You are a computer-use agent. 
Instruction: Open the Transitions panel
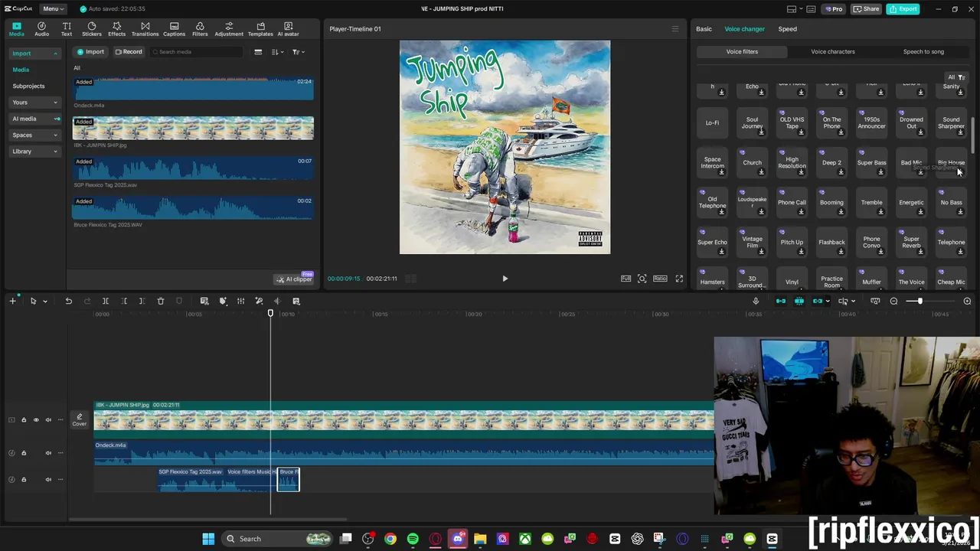tap(145, 29)
